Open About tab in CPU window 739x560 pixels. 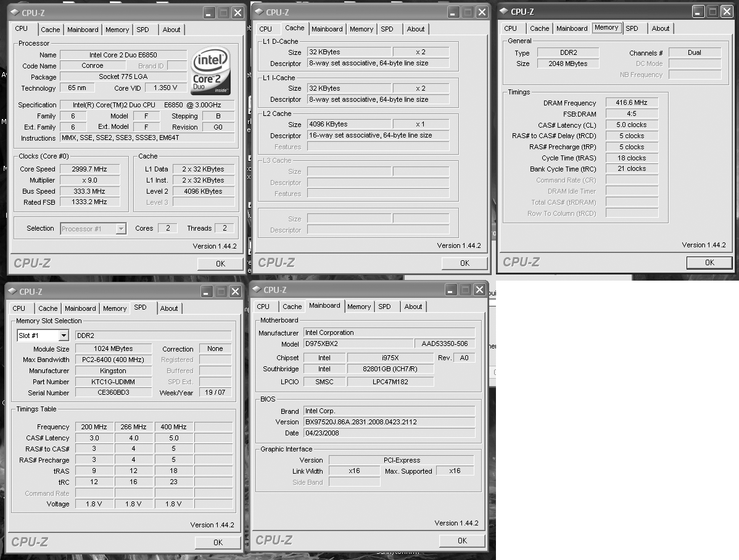click(x=171, y=30)
